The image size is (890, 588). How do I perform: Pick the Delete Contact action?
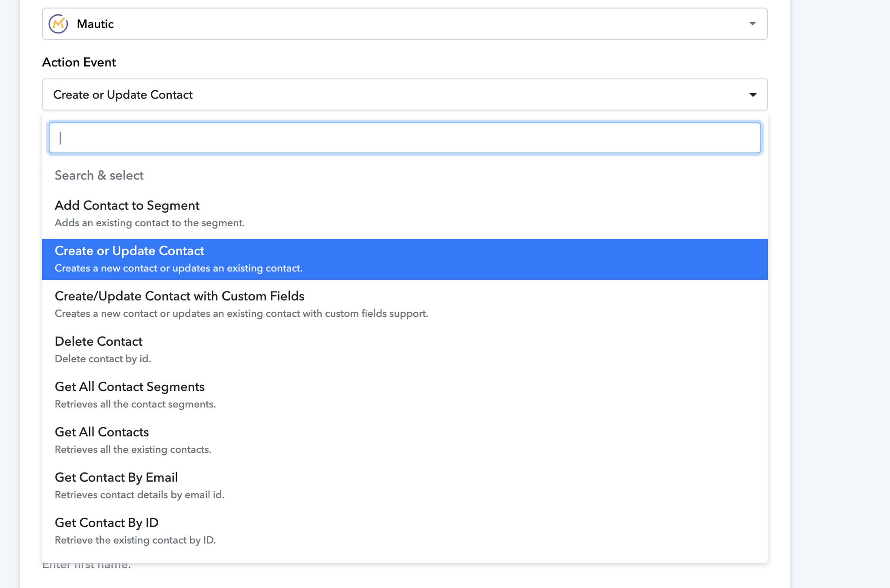point(405,350)
